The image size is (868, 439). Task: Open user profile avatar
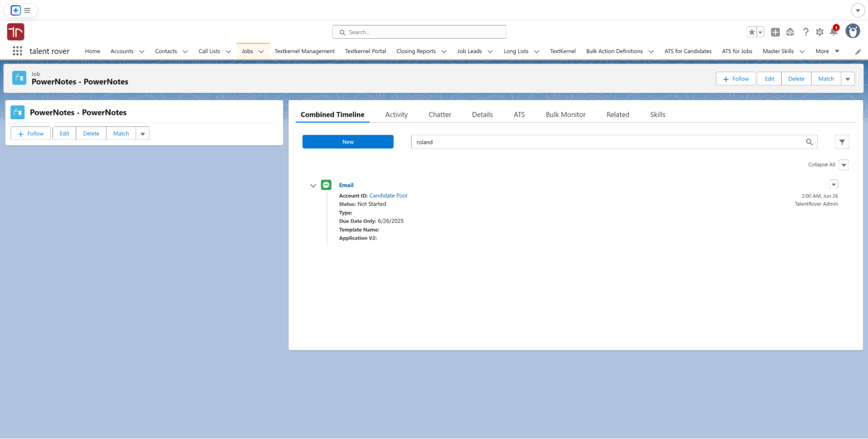click(x=853, y=31)
